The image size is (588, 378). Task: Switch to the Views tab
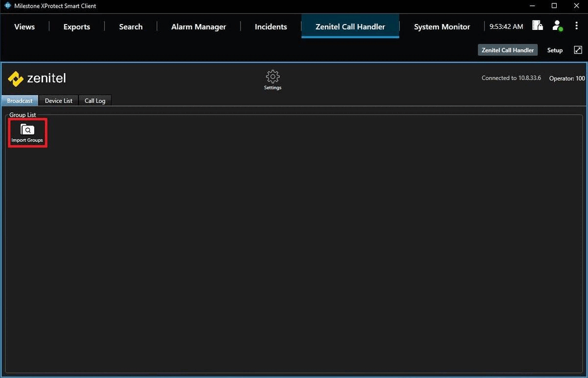[x=24, y=27]
